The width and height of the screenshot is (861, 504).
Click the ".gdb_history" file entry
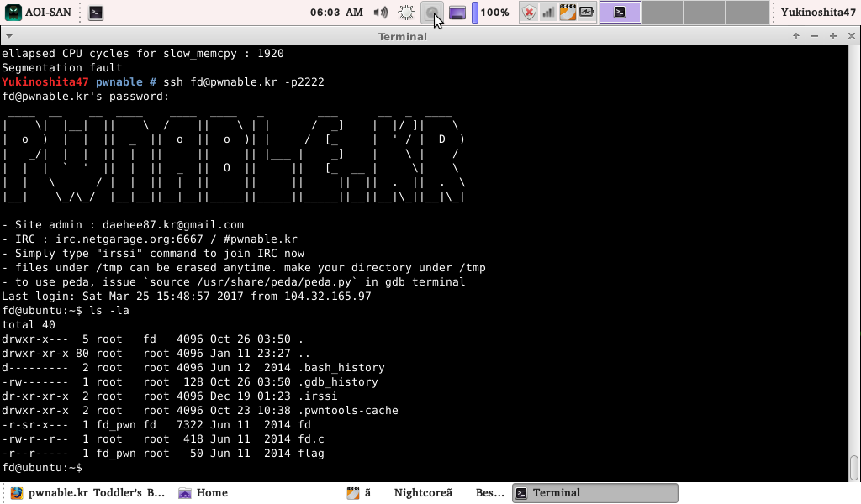click(338, 381)
